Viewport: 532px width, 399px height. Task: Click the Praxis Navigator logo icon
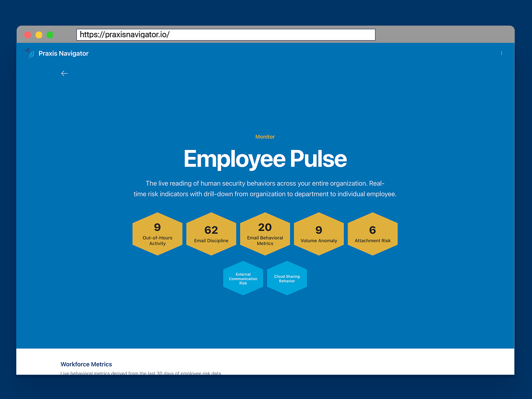click(30, 53)
